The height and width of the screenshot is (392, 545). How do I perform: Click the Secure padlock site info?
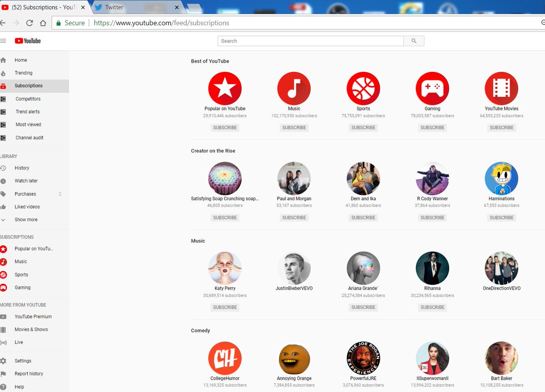click(71, 23)
